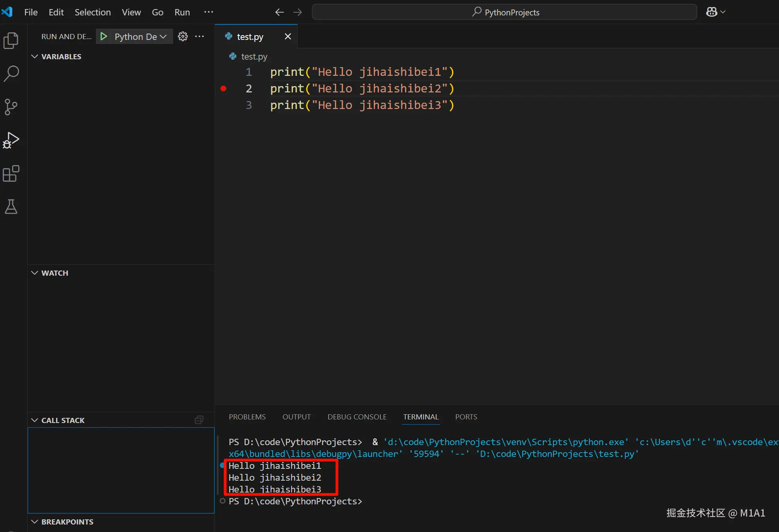Open the Selection menu
This screenshot has width=779, height=532.
point(92,12)
